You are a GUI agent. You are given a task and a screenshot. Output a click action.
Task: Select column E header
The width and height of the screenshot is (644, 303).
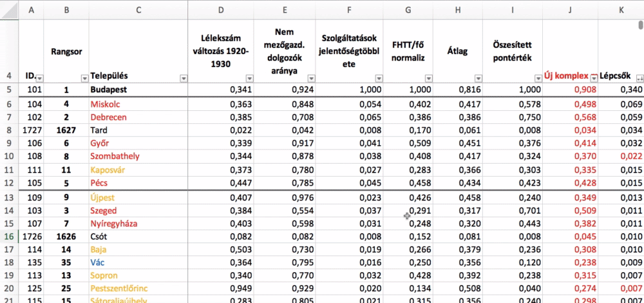(x=285, y=10)
